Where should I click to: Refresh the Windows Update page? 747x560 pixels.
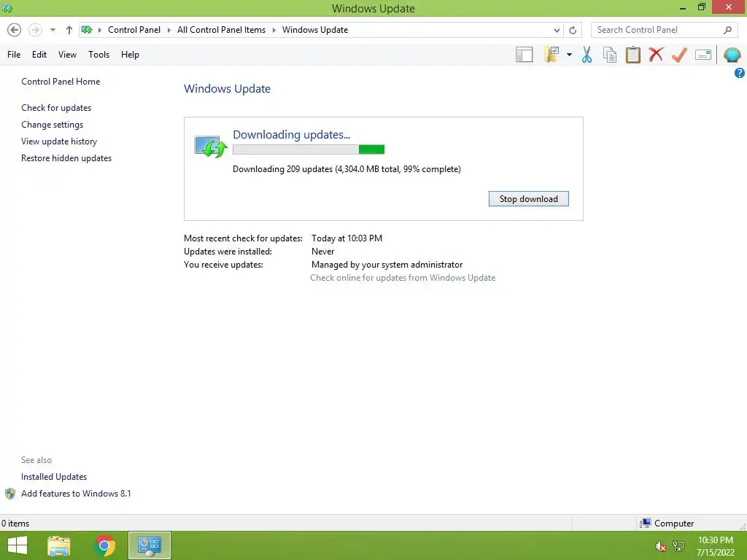[x=573, y=30]
